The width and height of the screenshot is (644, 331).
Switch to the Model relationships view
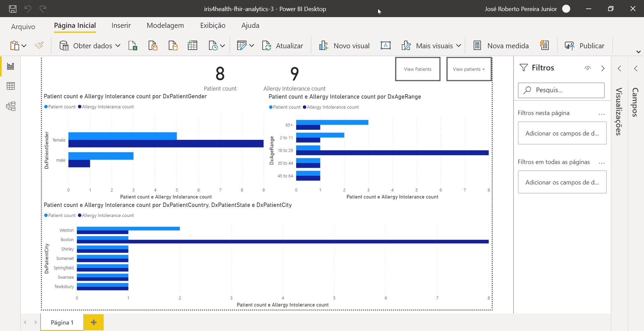coord(11,106)
